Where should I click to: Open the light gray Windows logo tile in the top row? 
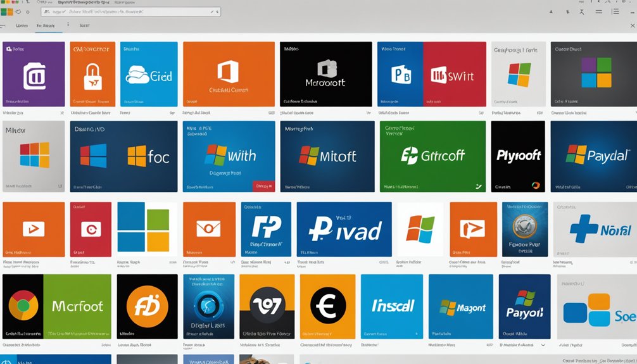tap(519, 74)
